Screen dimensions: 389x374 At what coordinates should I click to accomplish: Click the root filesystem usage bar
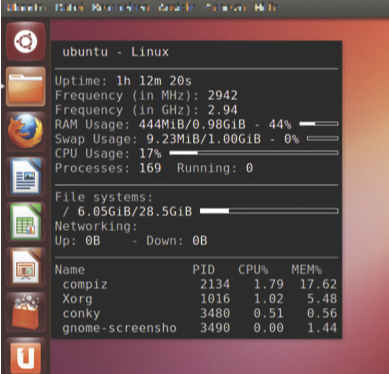tap(269, 211)
